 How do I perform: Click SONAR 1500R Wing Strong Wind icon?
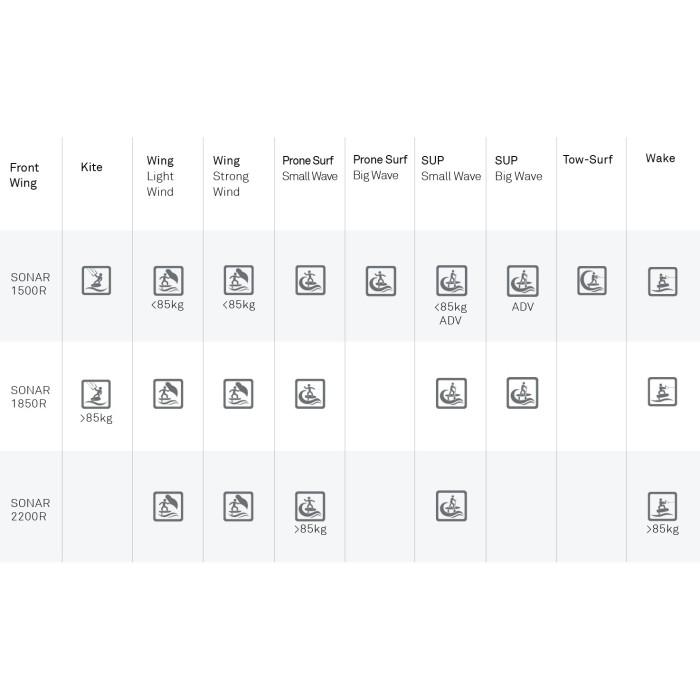(x=239, y=280)
